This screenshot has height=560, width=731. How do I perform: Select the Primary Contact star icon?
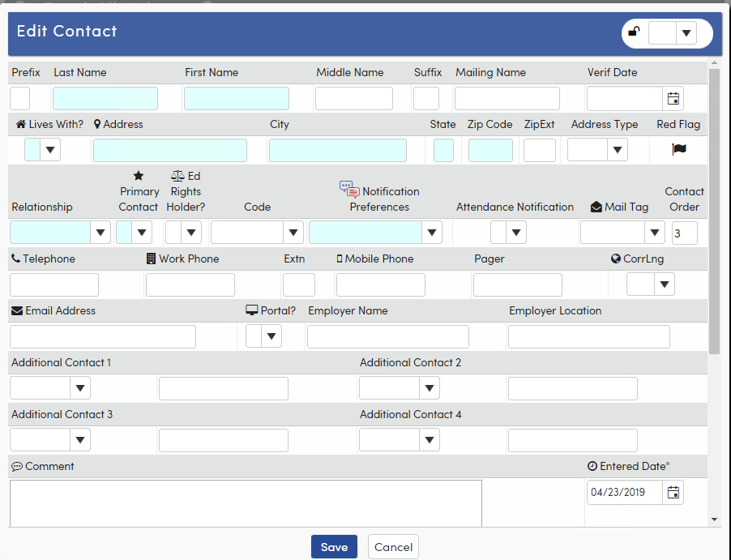pyautogui.click(x=139, y=175)
